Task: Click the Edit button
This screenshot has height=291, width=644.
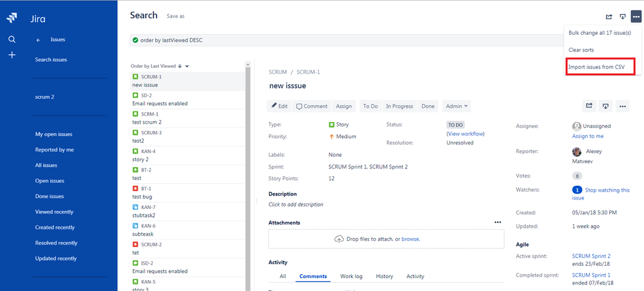Action: [x=279, y=106]
